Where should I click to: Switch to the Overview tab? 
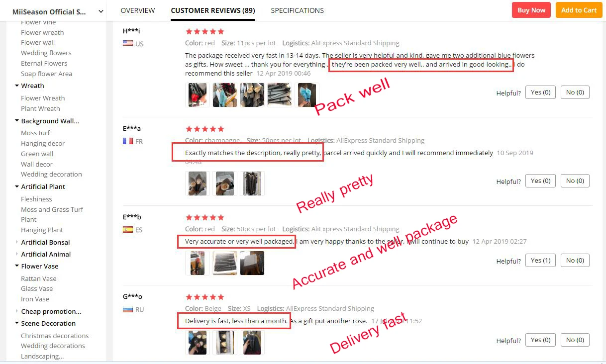tap(138, 10)
